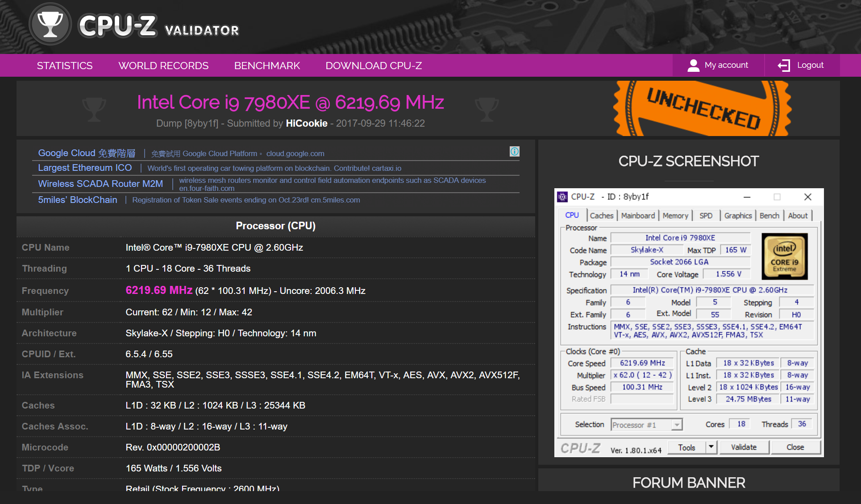The image size is (861, 504).
Task: Click the Largest Ethereum ICO ad link
Action: 85,168
